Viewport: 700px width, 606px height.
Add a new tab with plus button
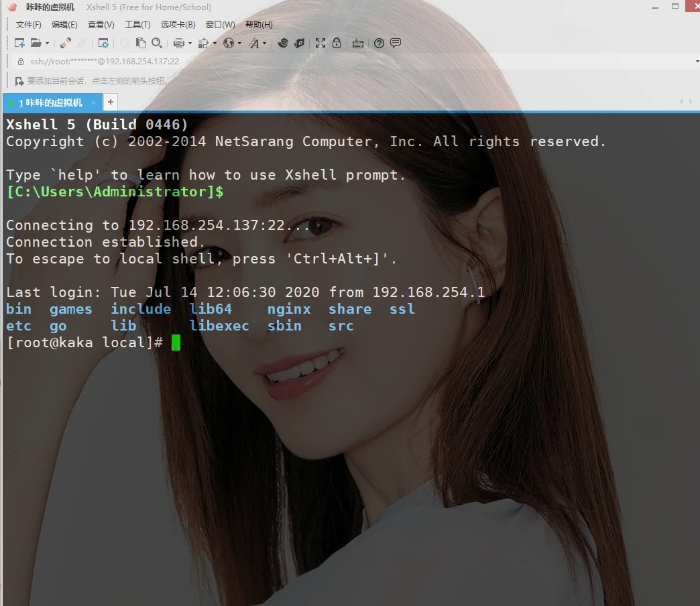(x=111, y=102)
